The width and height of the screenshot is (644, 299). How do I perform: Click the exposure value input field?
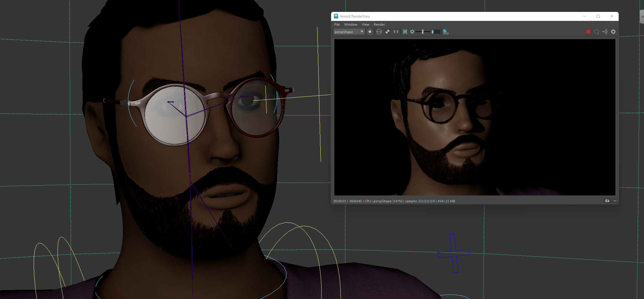point(435,32)
